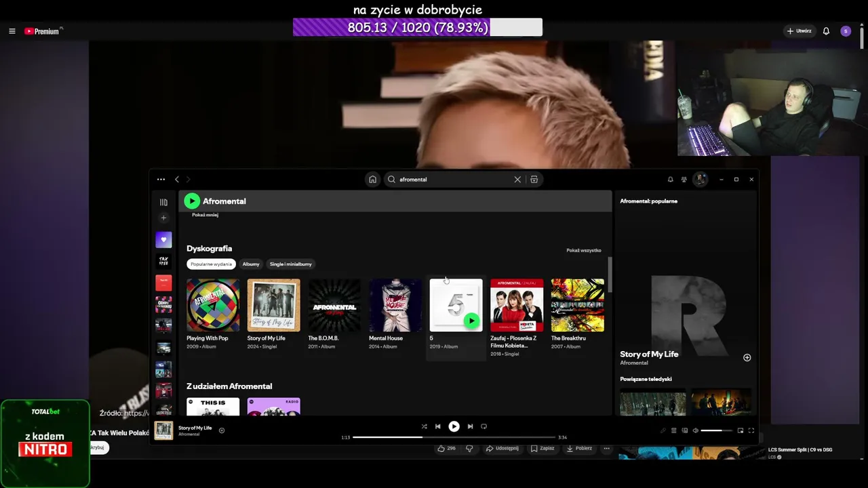Toggle shuffle in Spotify player
Viewport: 868px width, 488px height.
pos(425,426)
